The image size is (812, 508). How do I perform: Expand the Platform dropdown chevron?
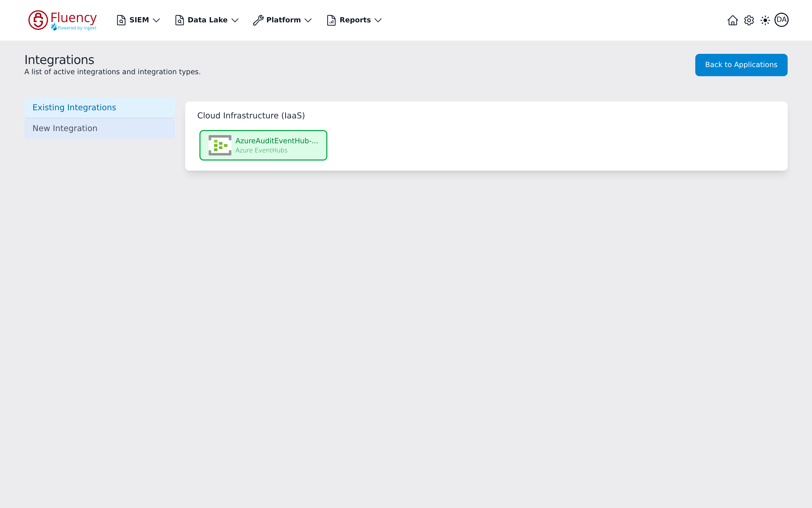308,20
